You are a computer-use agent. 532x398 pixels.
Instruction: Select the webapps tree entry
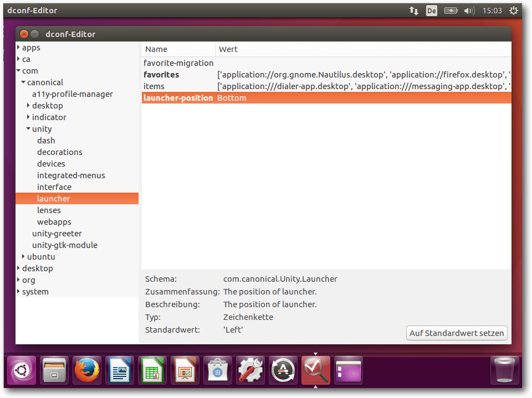pos(54,222)
